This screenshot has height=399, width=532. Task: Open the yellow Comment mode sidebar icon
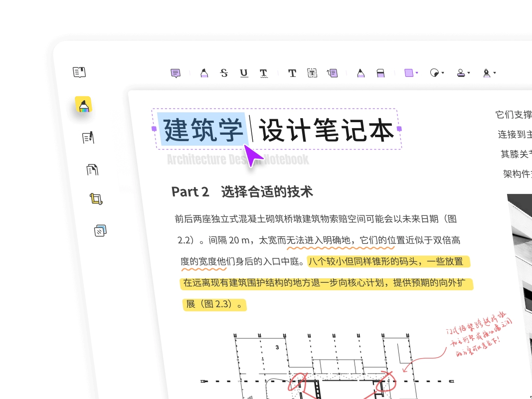[83, 105]
